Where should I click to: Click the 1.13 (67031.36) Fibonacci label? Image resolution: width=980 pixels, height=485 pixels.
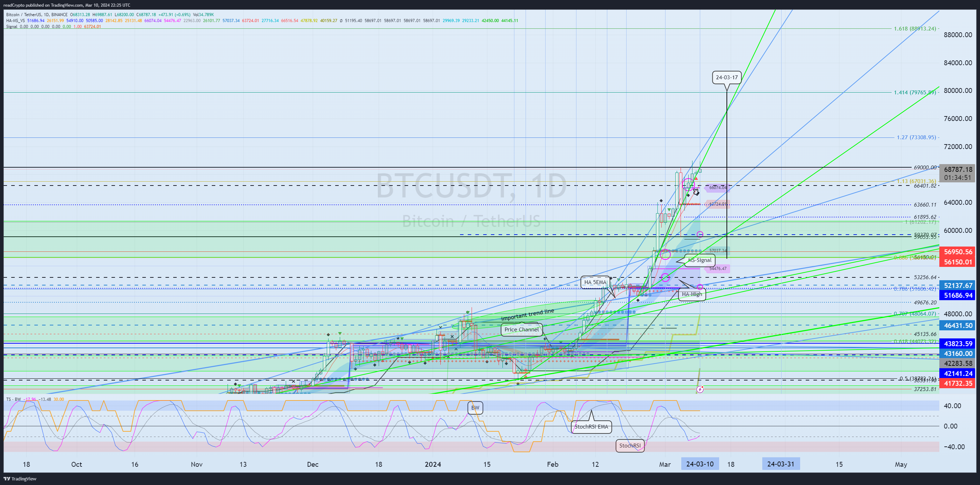pos(916,181)
